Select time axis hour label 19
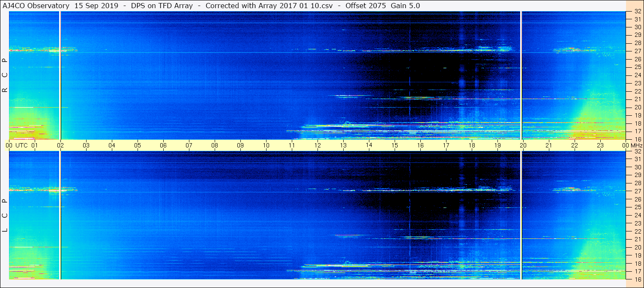 click(x=497, y=145)
